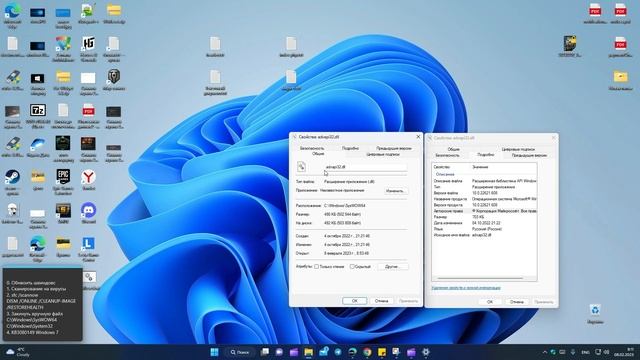Select the "Исходное имя файла" details row
Viewport: 640px width, 360px height.
[484, 235]
